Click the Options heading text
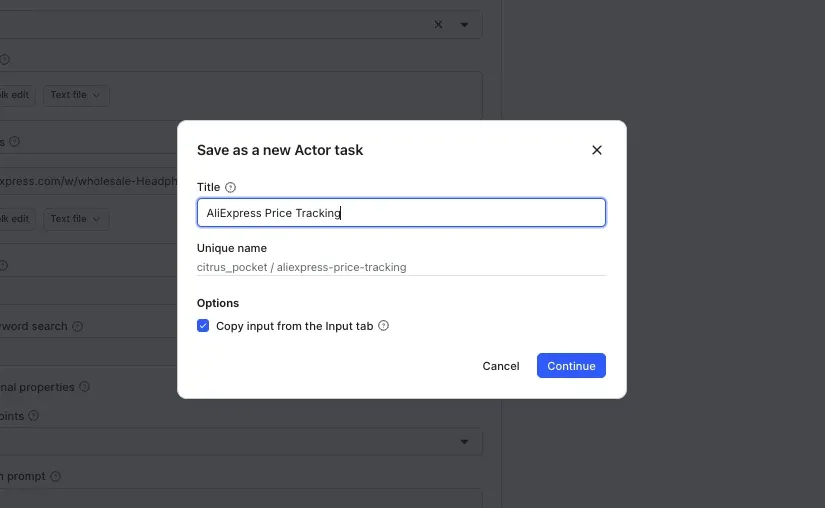Viewport: 825px width, 508px height. point(218,303)
